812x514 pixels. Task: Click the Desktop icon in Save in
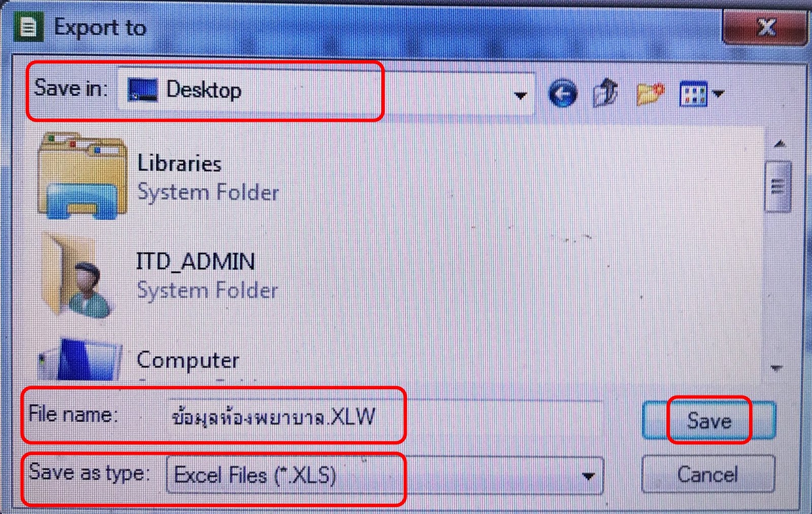pyautogui.click(x=143, y=90)
